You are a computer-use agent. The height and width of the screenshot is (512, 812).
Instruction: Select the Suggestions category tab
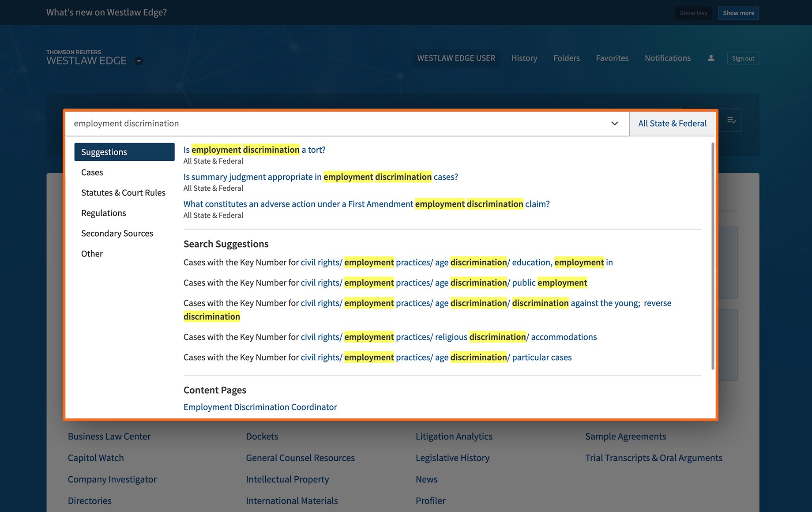[x=124, y=152]
